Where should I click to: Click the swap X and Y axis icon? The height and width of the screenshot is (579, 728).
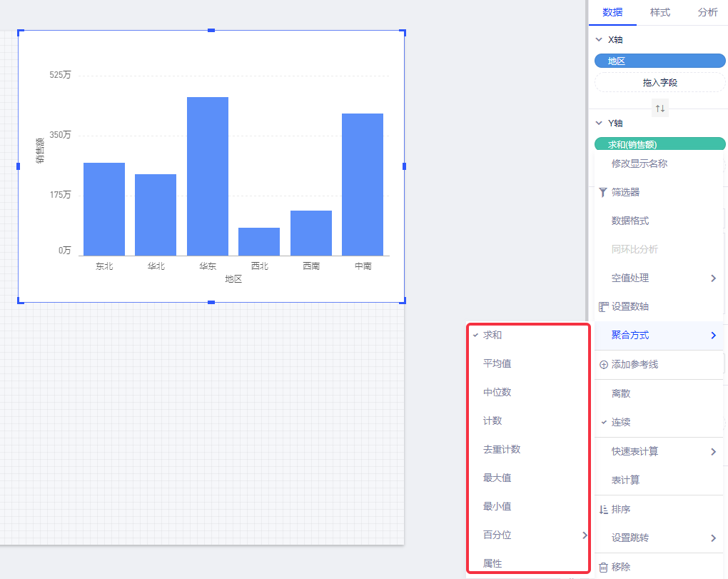(x=660, y=109)
